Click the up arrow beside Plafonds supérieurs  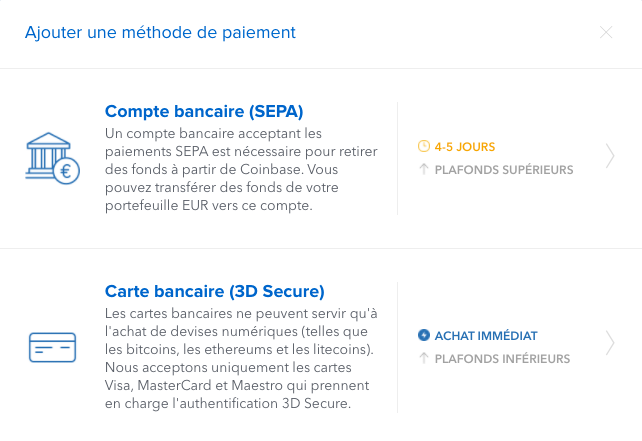pos(424,169)
